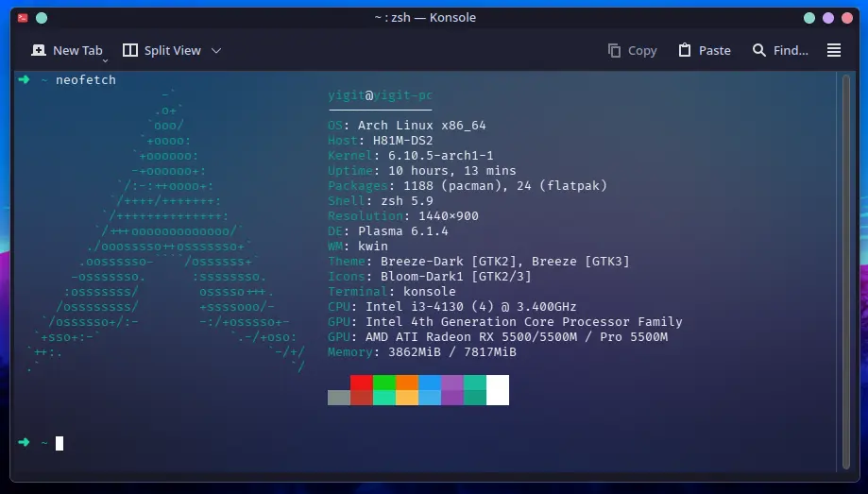The image size is (868, 494).
Task: Click the Uptime: 10 hours, 13 mins line
Action: coord(422,171)
